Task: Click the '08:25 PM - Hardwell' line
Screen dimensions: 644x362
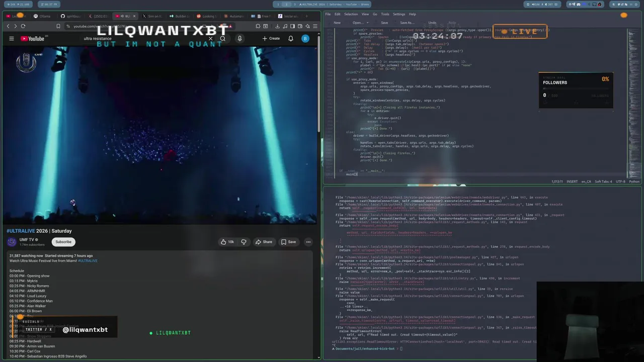Action: point(25,341)
